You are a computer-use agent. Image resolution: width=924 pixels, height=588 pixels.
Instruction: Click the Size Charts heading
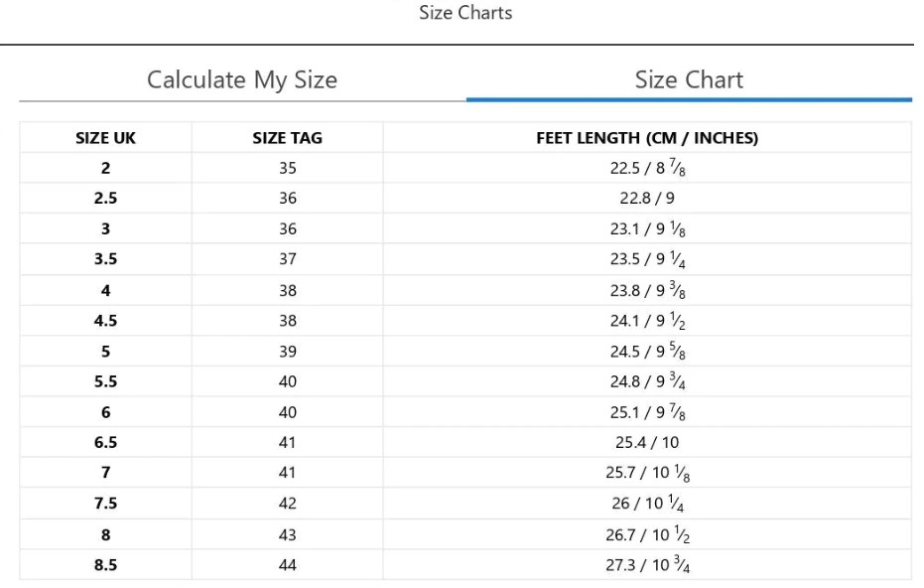point(465,12)
